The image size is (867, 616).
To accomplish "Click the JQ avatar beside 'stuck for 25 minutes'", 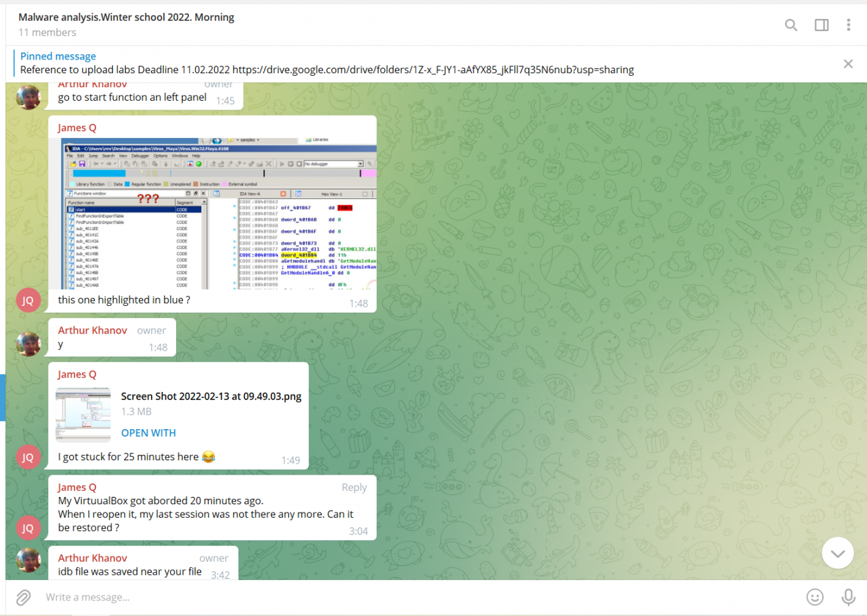I will 28,457.
